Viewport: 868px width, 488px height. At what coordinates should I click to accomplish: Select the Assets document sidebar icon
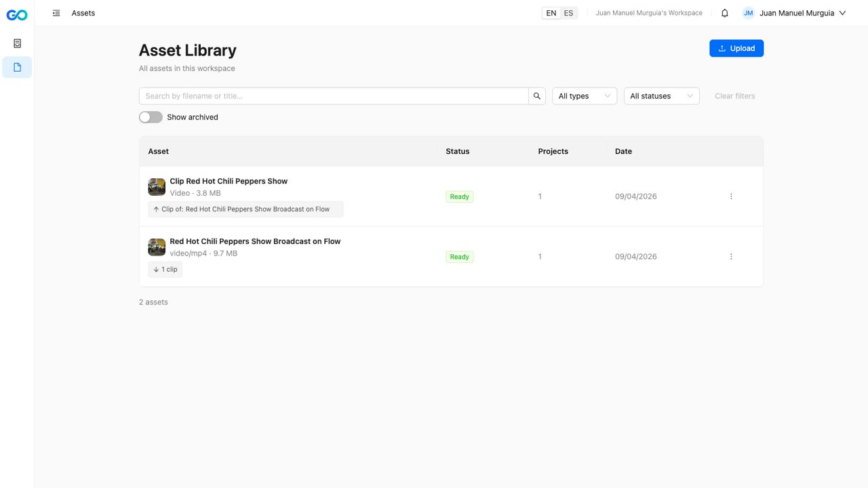click(x=17, y=67)
